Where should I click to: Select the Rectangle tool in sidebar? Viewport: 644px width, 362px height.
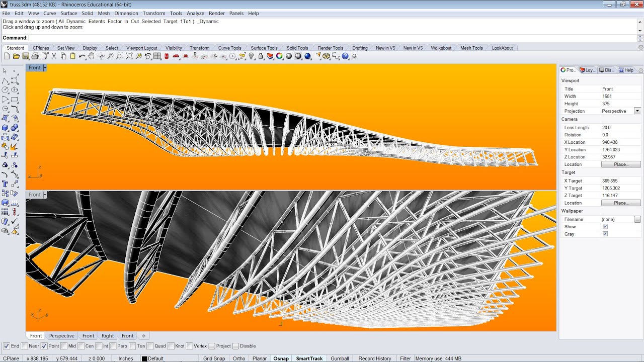point(15,100)
